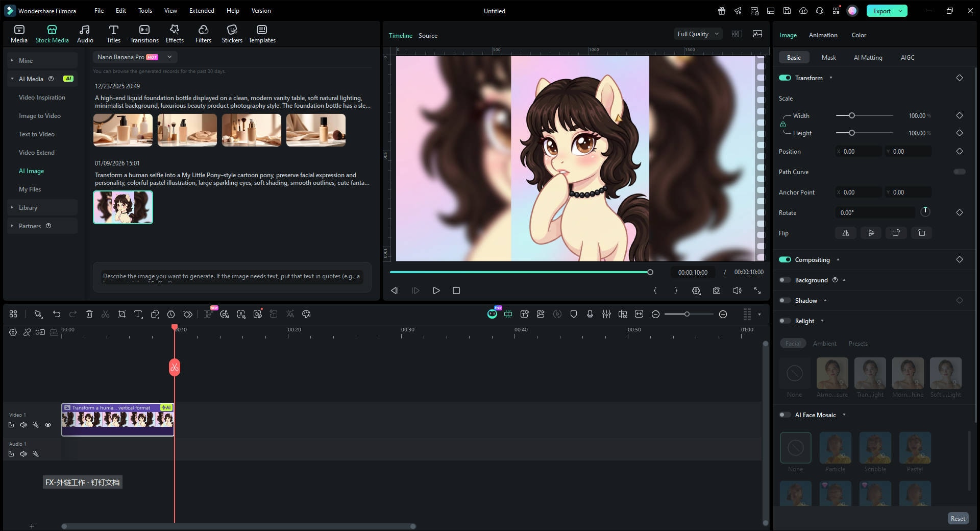This screenshot has width=980, height=531.
Task: Click the Export button
Action: coord(882,10)
